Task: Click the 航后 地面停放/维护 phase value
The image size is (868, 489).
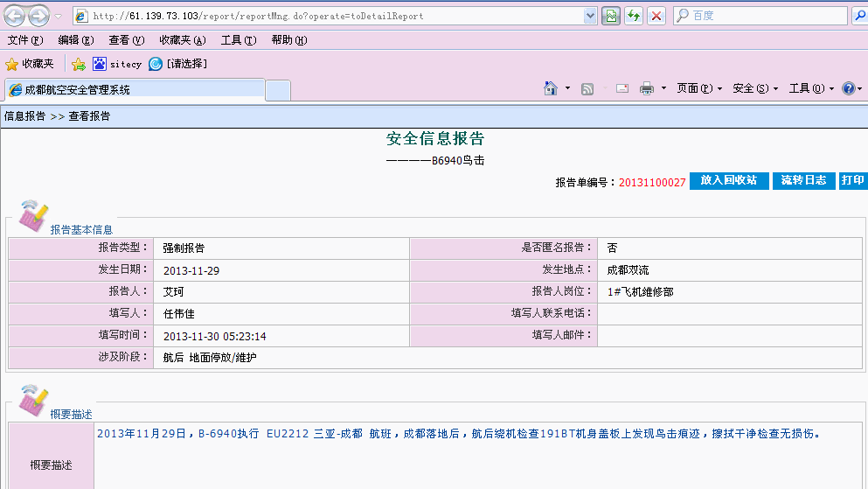Action: 210,358
